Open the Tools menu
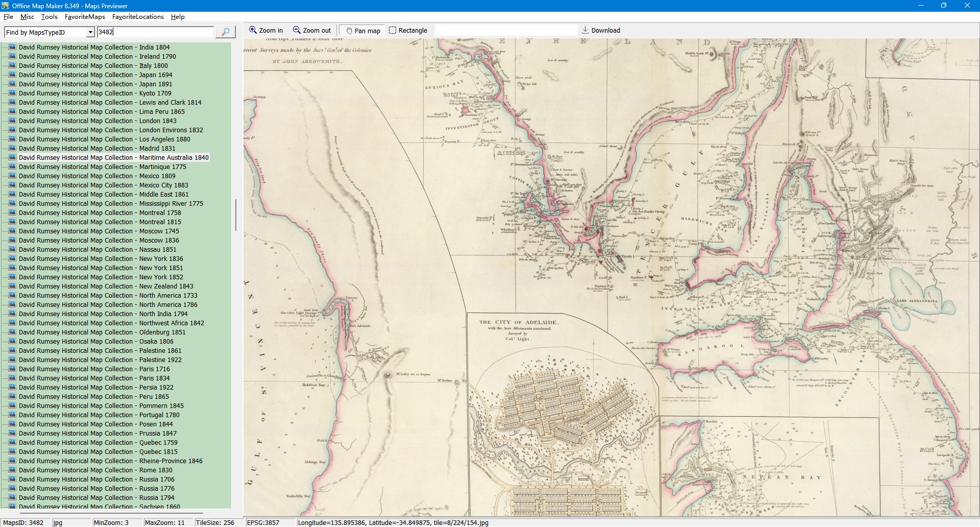Screen dimensions: 980x527 [x=49, y=17]
